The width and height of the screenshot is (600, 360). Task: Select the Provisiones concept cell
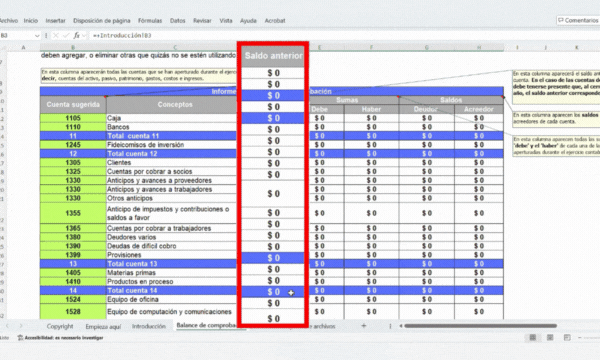[172, 255]
